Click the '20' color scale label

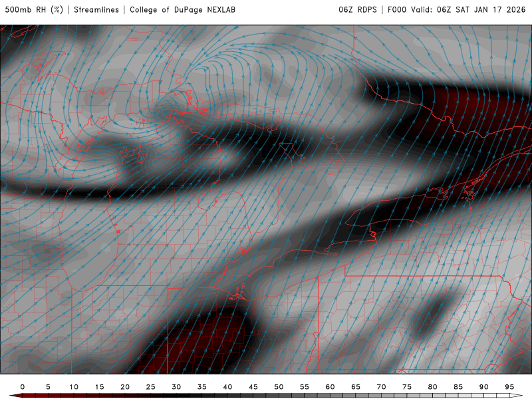click(125, 387)
